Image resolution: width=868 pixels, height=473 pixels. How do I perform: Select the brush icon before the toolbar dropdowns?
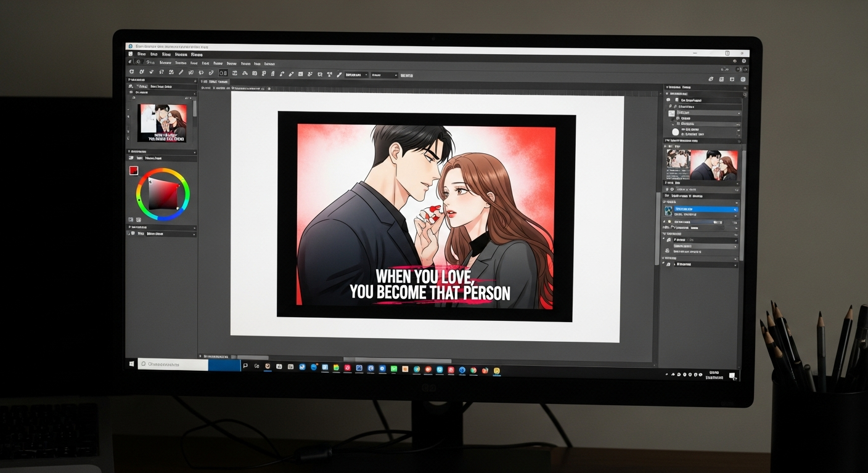[x=338, y=75]
